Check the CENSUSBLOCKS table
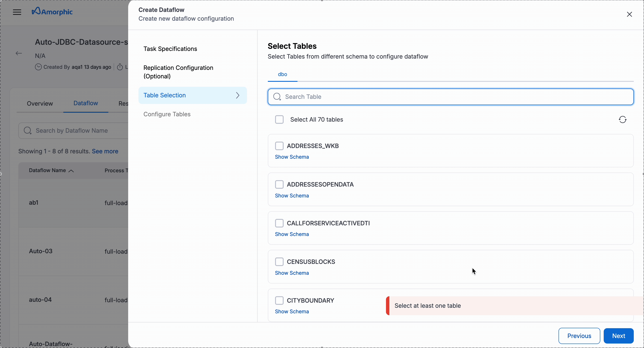644x348 pixels. point(279,262)
